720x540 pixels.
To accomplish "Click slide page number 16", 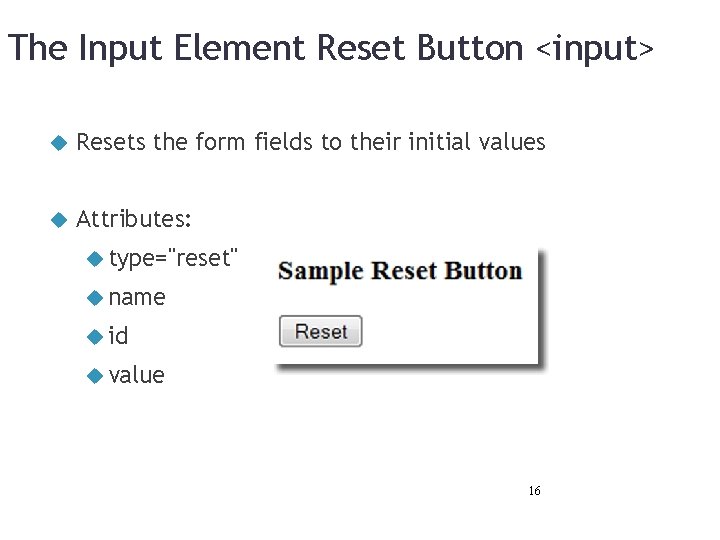I will pyautogui.click(x=534, y=491).
